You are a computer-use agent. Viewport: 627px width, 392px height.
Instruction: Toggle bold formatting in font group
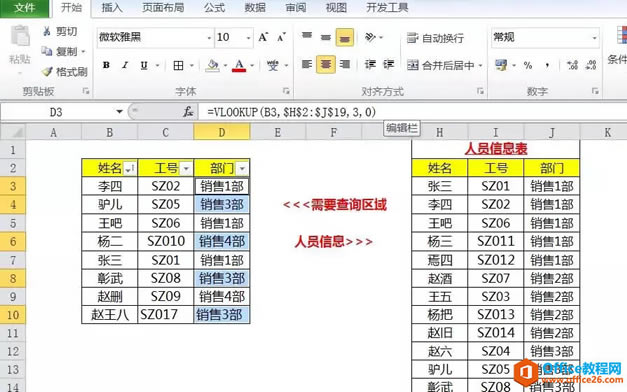(106, 65)
